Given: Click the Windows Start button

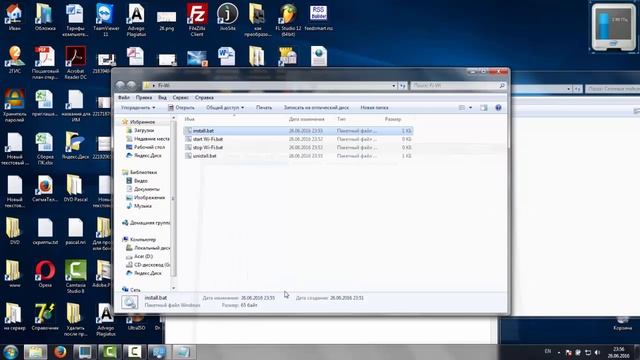Looking at the screenshot, I should [10, 352].
